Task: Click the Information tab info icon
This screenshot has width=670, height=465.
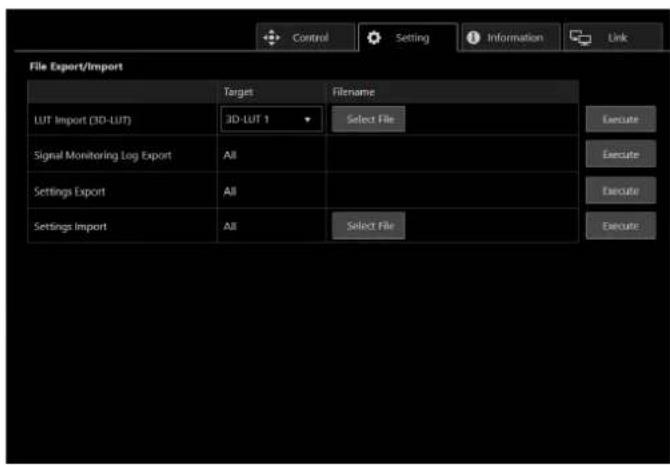Action: [473, 38]
